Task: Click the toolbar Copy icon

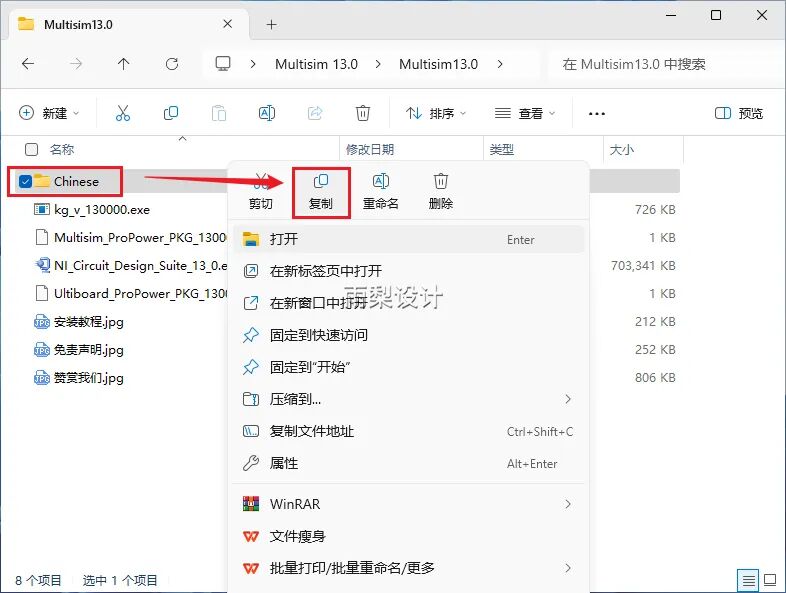Action: 171,113
